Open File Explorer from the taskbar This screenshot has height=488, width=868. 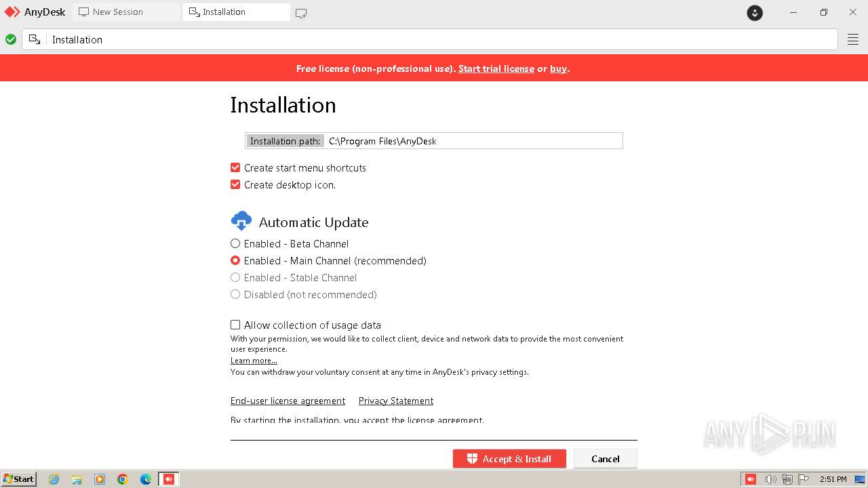(x=77, y=479)
